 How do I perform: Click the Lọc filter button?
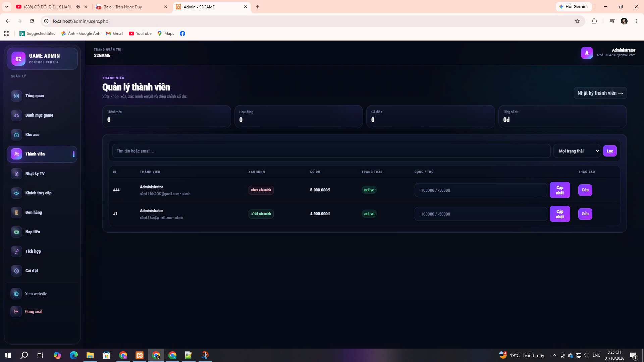[x=610, y=151]
